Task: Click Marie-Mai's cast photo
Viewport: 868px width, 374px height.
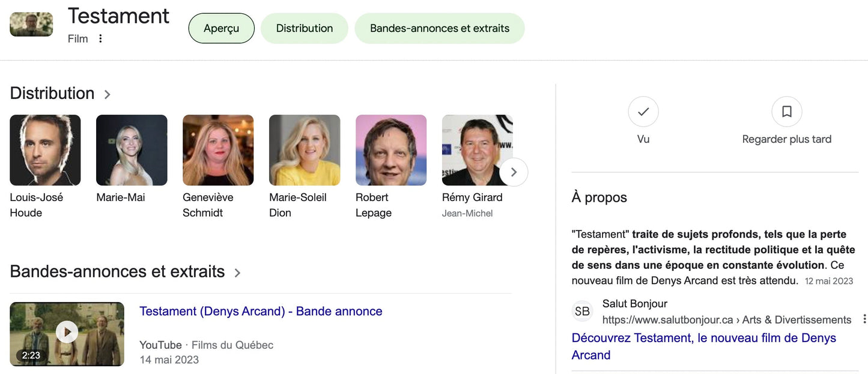Action: click(x=132, y=150)
